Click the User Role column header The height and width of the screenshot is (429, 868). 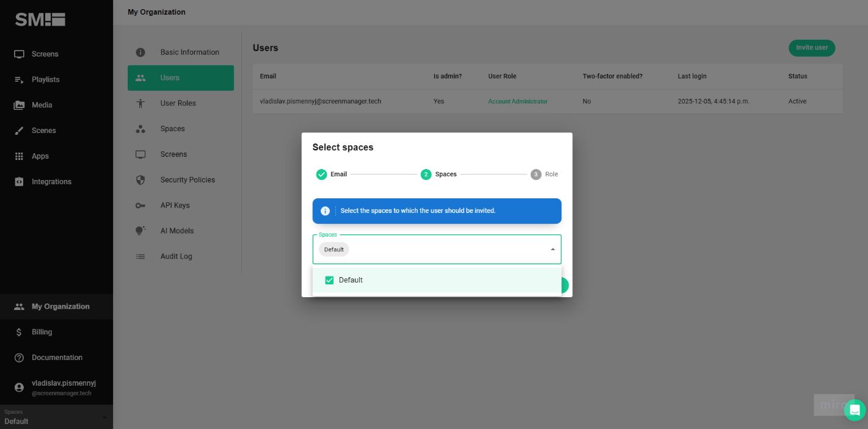click(x=502, y=76)
